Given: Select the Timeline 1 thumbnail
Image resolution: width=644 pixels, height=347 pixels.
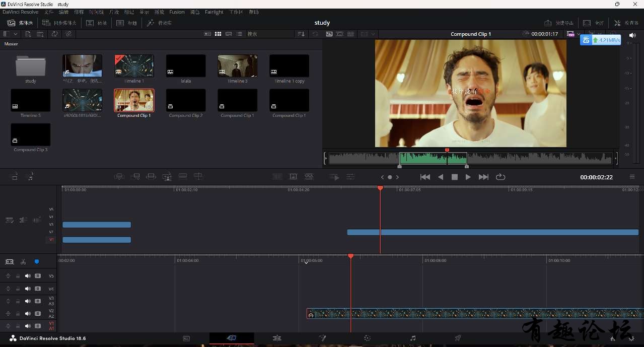Looking at the screenshot, I should tap(134, 66).
